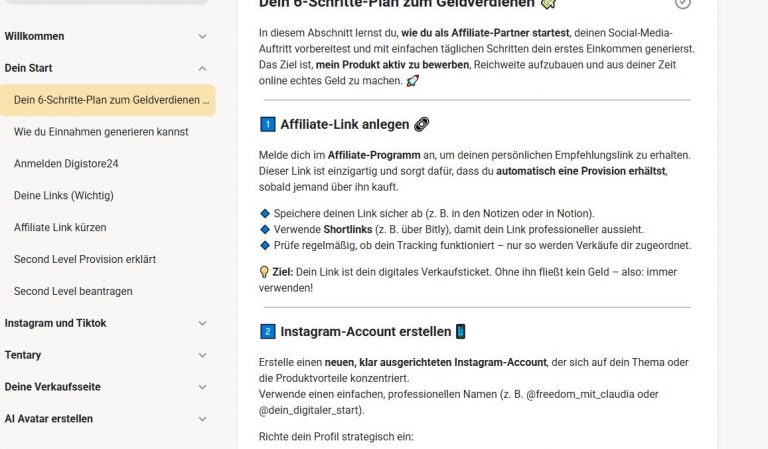This screenshot has height=449, width=768.
Task: Collapse the Dein Start section chevron
Action: [203, 69]
